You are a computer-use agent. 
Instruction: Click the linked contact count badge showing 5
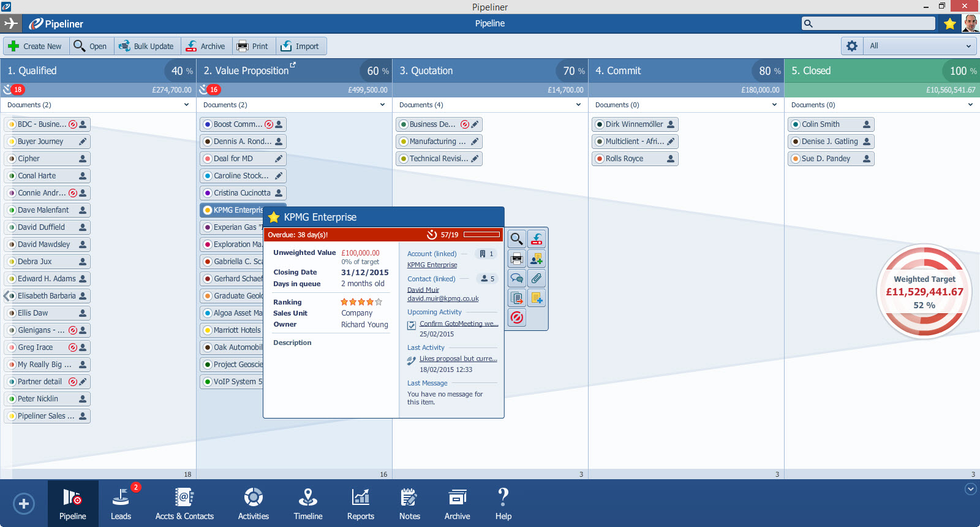tap(488, 279)
